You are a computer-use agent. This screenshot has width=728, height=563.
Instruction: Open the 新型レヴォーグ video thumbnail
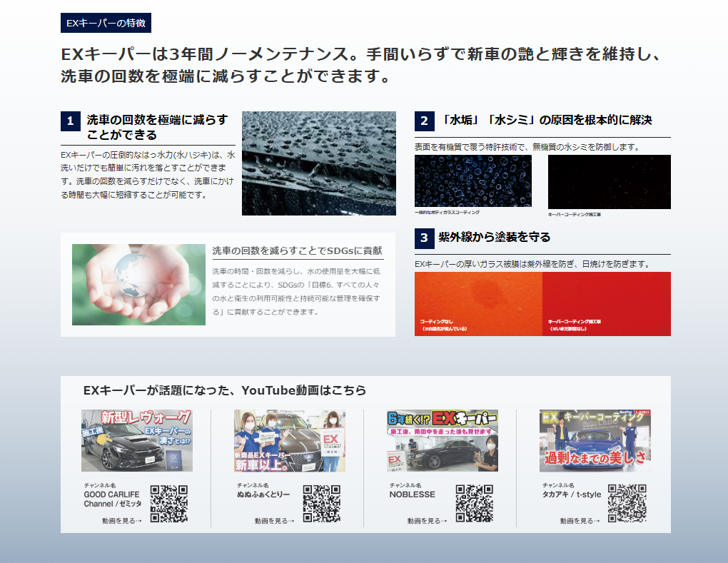click(137, 440)
